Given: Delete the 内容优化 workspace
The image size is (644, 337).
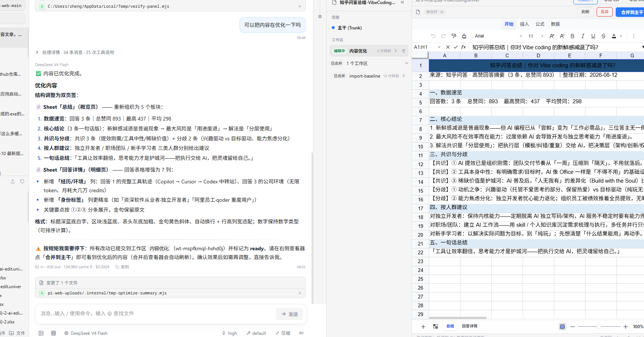Looking at the screenshot, I should pos(403,51).
